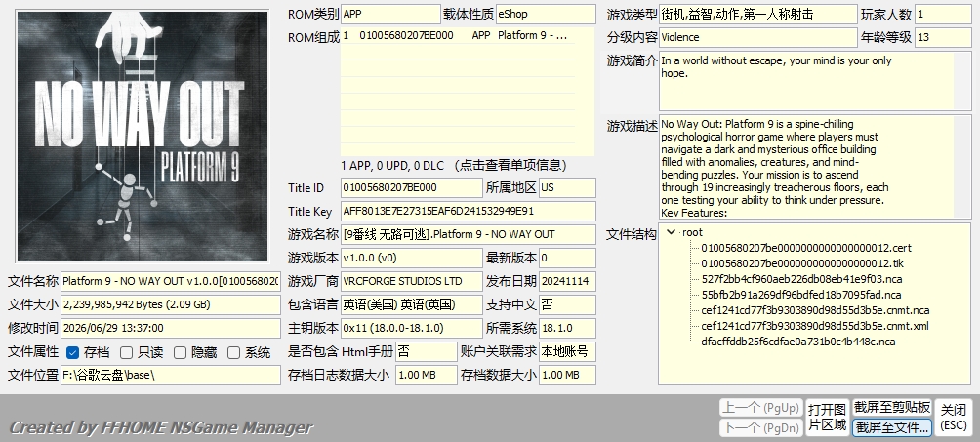Click the 上一个 (PgUp) button
The image size is (980, 442).
(x=760, y=408)
